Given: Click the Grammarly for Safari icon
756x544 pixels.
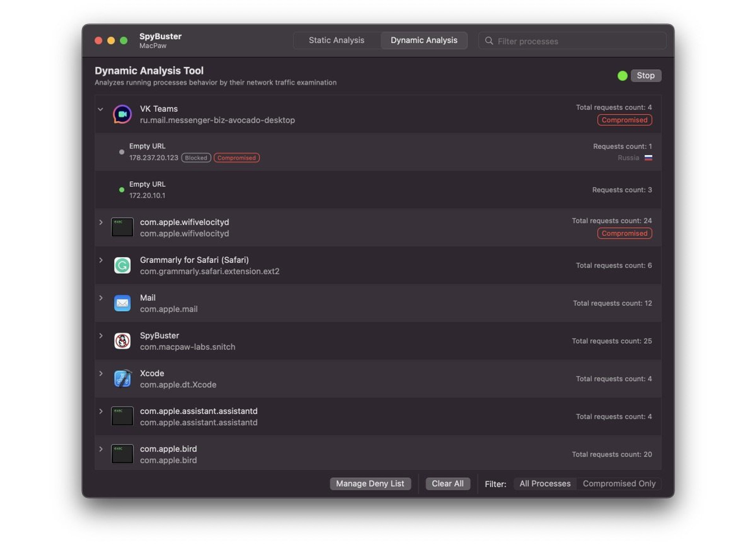Looking at the screenshot, I should (x=122, y=265).
